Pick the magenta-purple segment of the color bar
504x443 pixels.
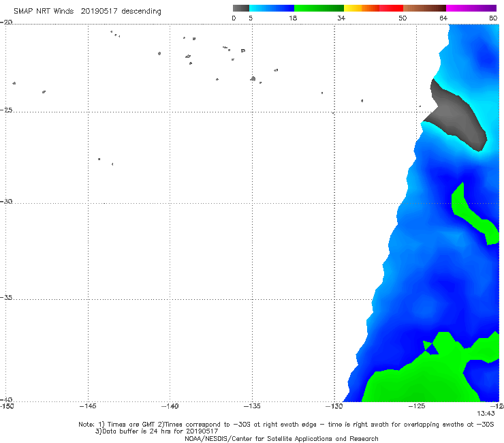tap(471, 8)
